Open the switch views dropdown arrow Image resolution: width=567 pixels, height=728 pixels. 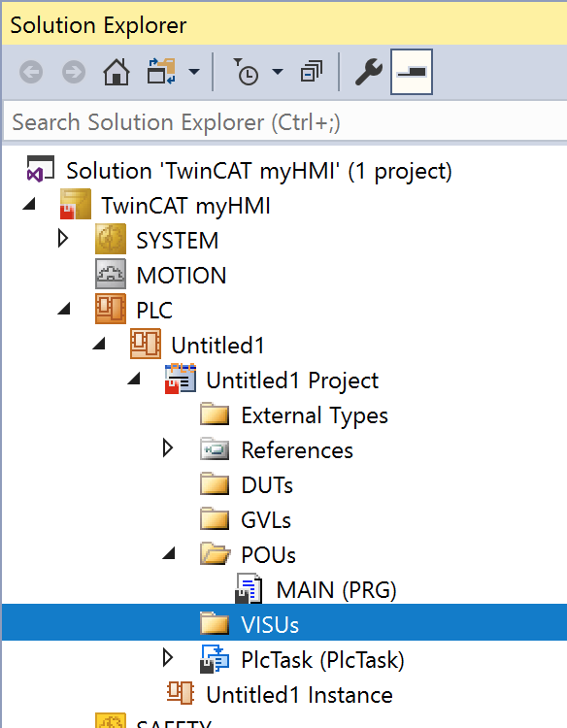(x=194, y=72)
